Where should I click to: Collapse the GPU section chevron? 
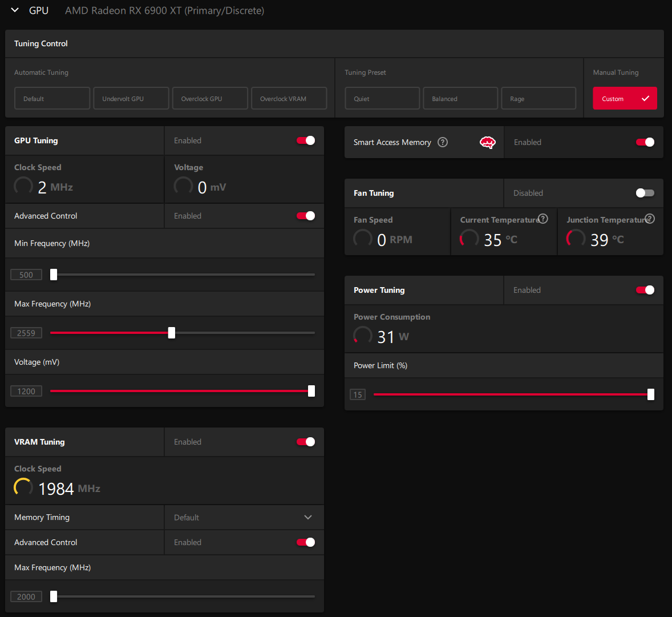(15, 10)
